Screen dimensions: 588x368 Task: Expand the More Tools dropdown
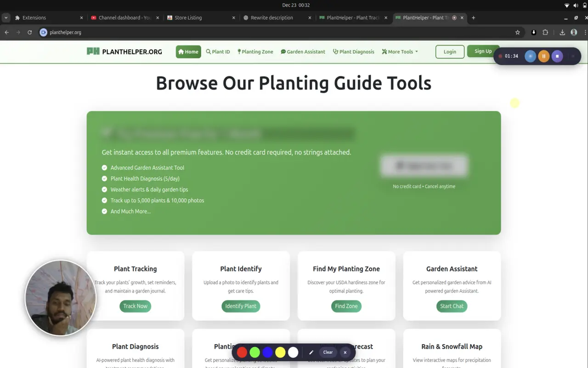coord(400,52)
